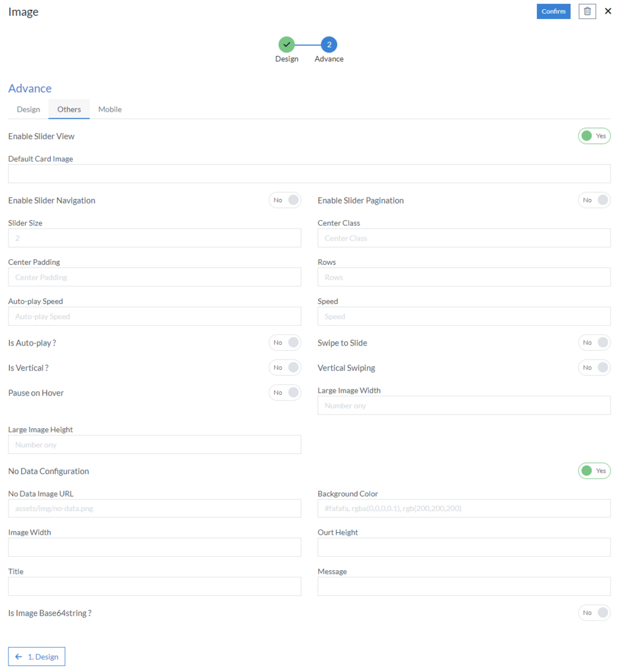Go back using 1. Design button

[37, 656]
